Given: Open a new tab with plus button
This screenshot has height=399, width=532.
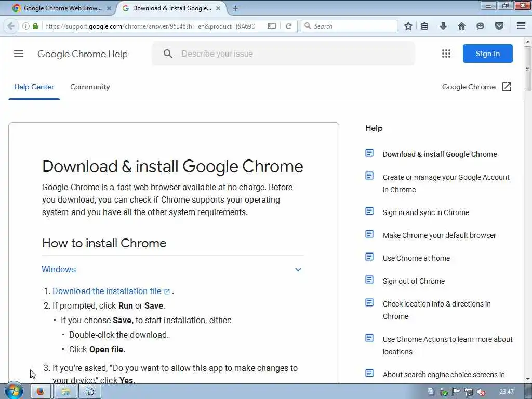Looking at the screenshot, I should [235, 8].
